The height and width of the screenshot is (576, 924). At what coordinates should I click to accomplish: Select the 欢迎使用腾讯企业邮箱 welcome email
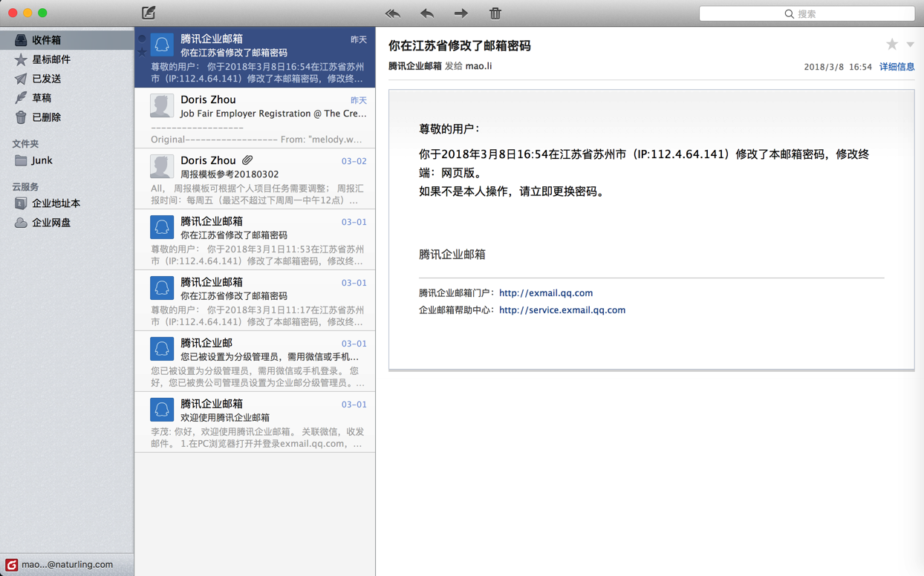pyautogui.click(x=255, y=422)
